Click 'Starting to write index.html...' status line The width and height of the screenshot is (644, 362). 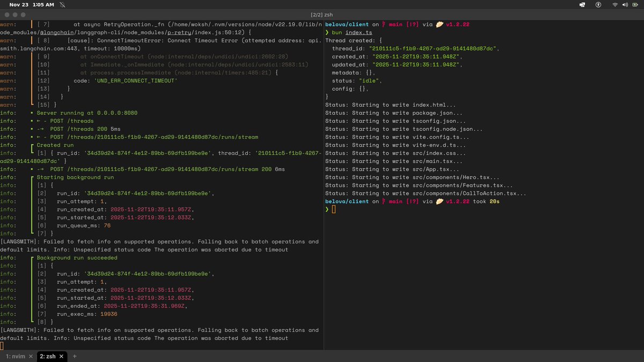(x=390, y=105)
